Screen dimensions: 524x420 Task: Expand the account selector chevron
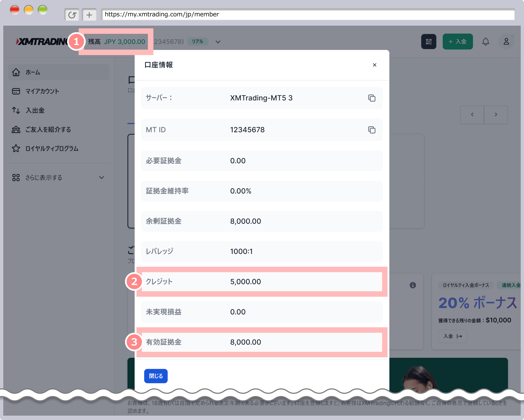click(218, 42)
